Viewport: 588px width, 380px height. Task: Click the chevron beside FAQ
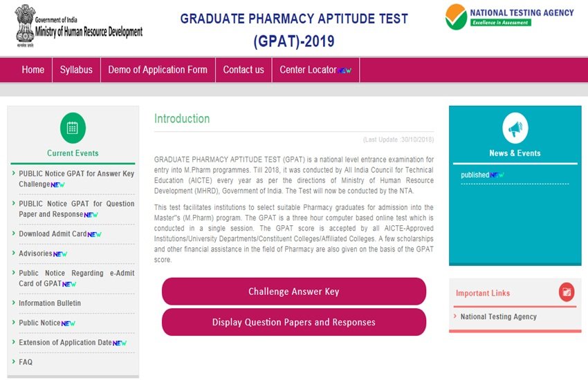[x=14, y=361]
